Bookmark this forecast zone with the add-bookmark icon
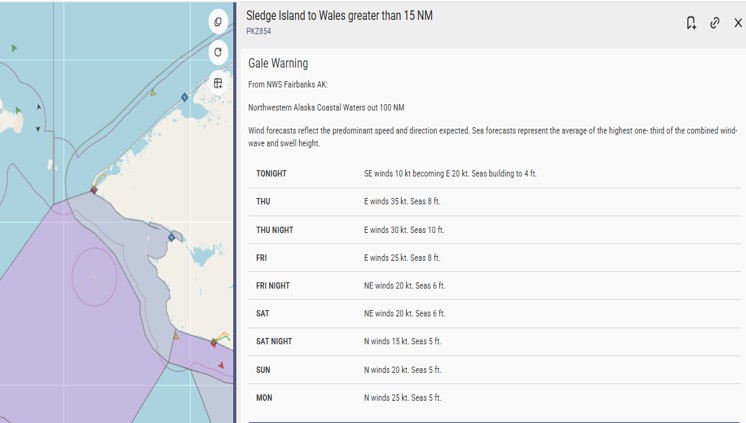Viewport: 746px width, 423px height. (x=691, y=23)
